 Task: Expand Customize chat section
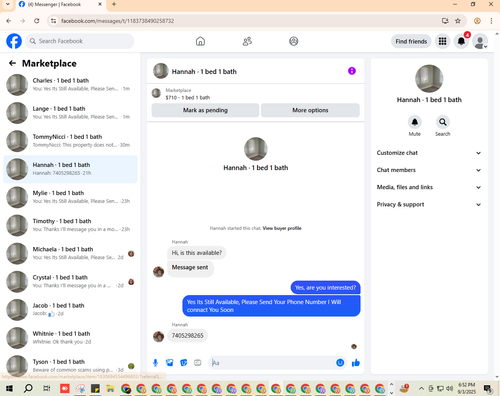429,153
